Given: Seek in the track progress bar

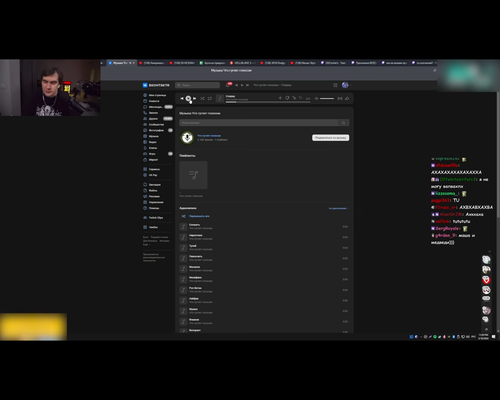Looking at the screenshot, I should 268,102.
